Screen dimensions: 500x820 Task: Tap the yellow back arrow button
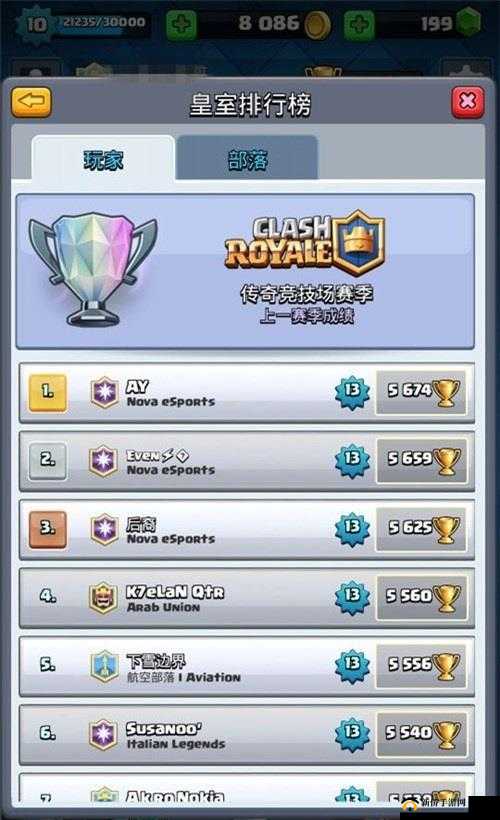point(31,101)
